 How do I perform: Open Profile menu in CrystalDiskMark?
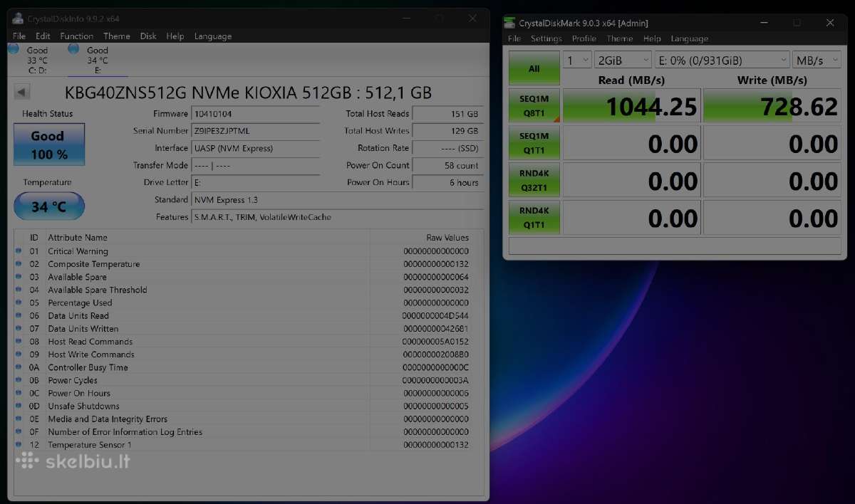[584, 39]
